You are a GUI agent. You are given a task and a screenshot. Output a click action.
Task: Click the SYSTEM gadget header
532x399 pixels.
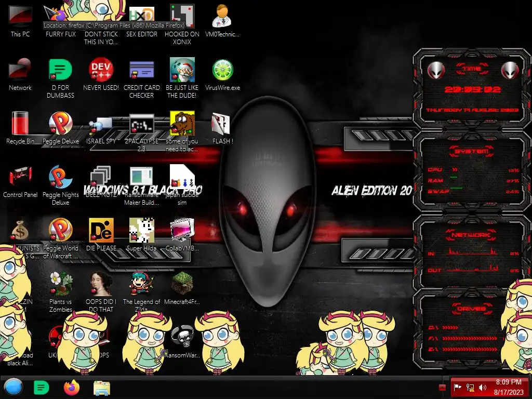(472, 151)
